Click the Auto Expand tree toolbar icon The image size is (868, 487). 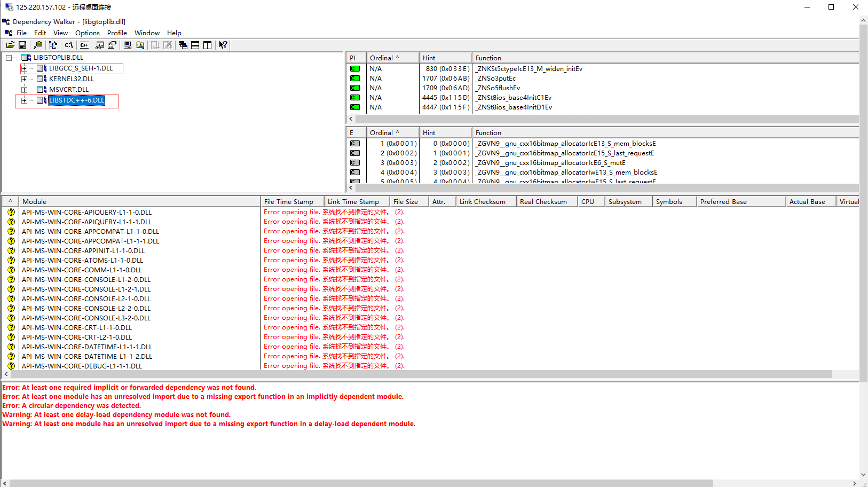[x=53, y=45]
